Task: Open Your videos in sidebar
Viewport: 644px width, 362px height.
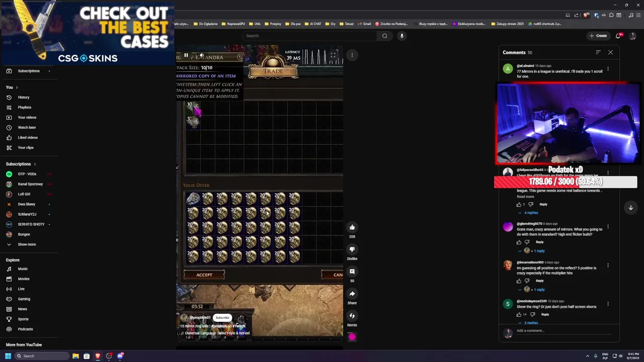Action: pos(27,118)
